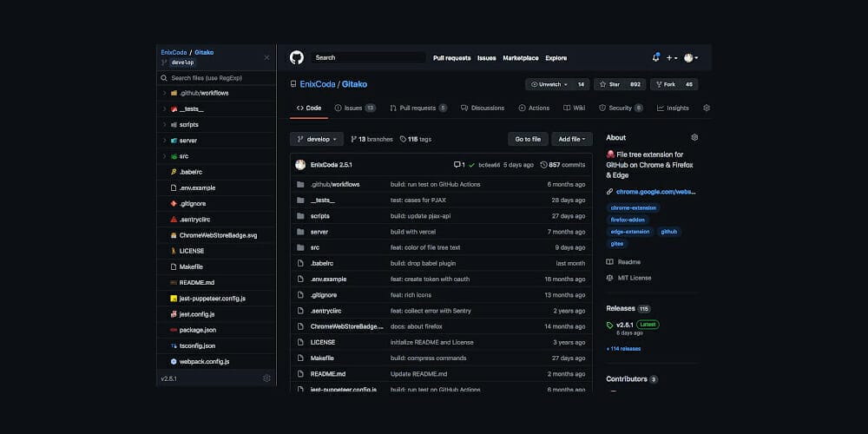
Task: Select .babelrc icon in sidebar tree
Action: (x=174, y=172)
